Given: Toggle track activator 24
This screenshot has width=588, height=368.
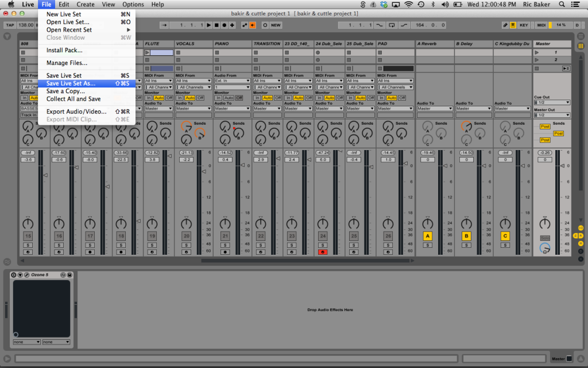Looking at the screenshot, I should tap(323, 236).
